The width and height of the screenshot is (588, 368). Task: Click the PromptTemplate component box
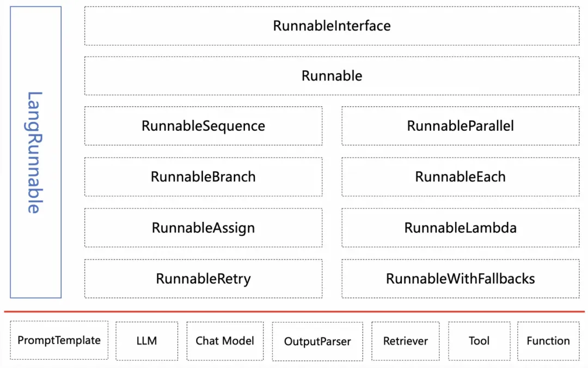tap(59, 341)
